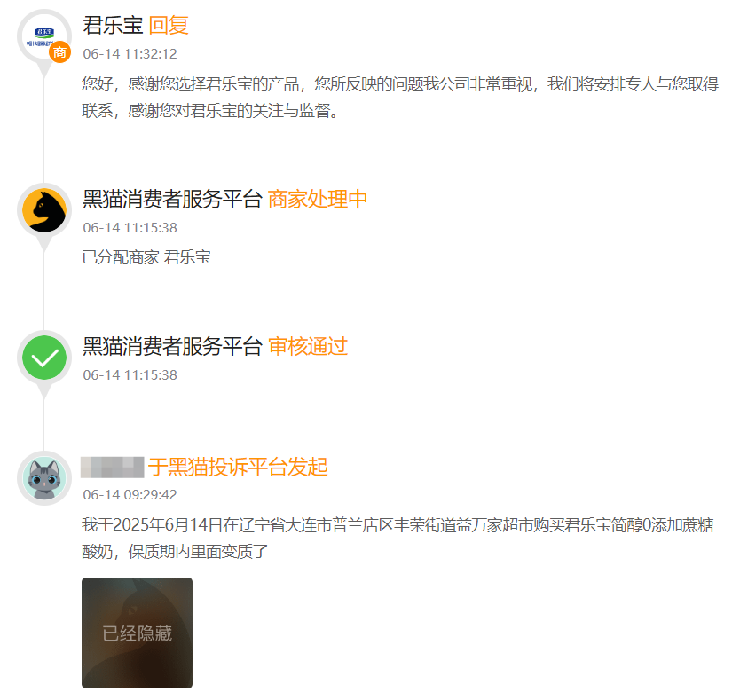Viewport: 740px width, 700px height.
Task: Click 于黑猫投诉平台发起 label
Action: click(238, 468)
